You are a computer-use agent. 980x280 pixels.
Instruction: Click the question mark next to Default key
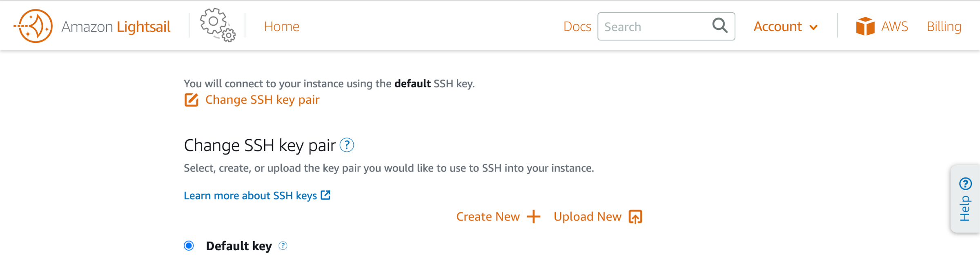pyautogui.click(x=283, y=246)
